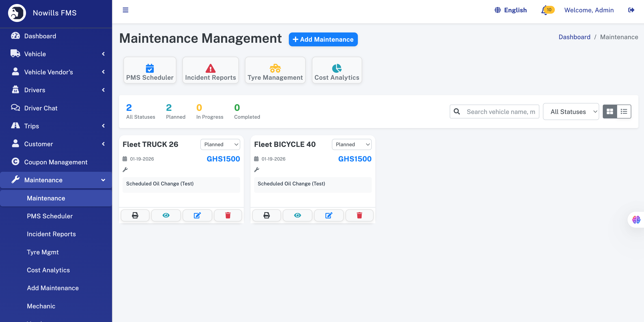Switch to grid view layout
This screenshot has height=322, width=644.
(610, 112)
